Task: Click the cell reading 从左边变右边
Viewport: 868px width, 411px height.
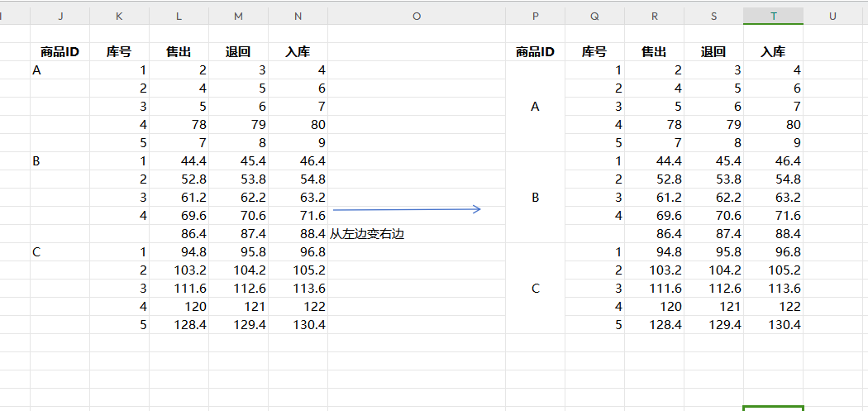Action: (367, 234)
